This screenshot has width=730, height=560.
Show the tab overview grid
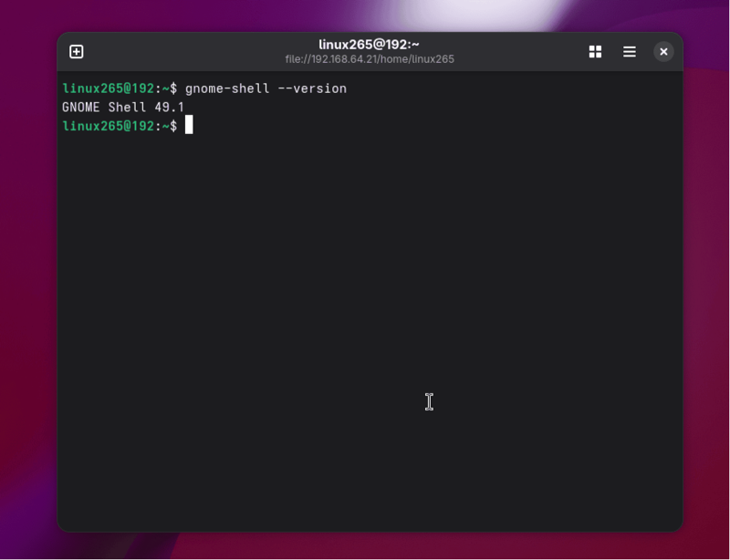tap(595, 52)
